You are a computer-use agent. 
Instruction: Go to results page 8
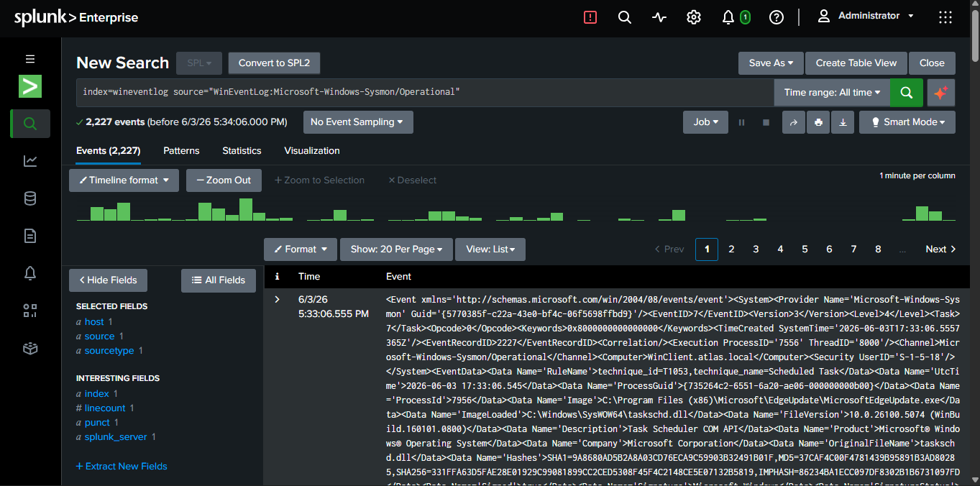click(x=878, y=249)
